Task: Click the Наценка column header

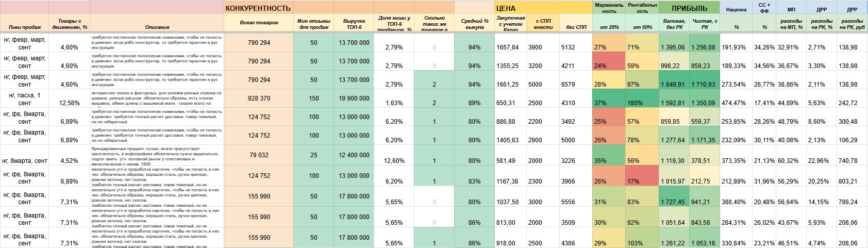Action: [736, 8]
